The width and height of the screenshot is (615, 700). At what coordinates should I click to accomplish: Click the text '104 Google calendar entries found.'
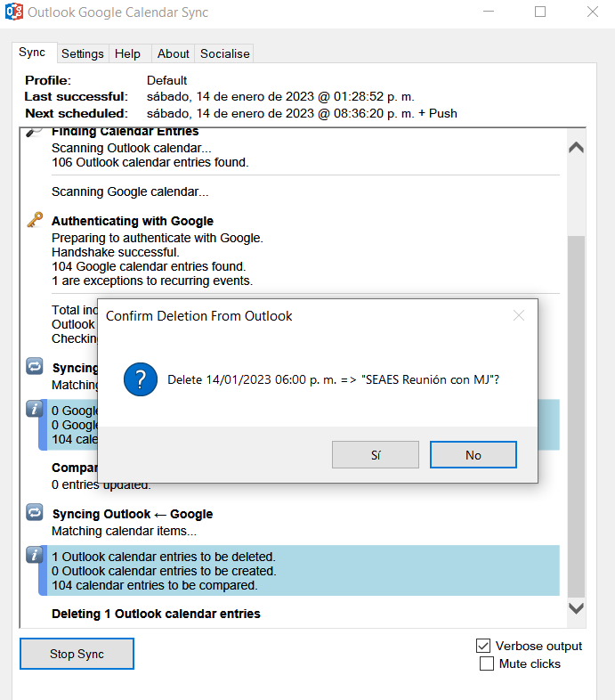point(149,266)
